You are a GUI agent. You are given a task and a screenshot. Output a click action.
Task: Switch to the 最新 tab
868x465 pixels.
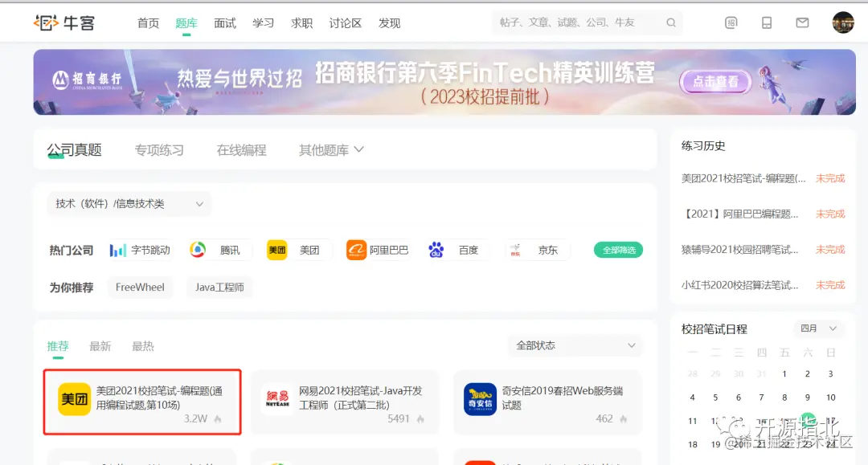click(100, 345)
